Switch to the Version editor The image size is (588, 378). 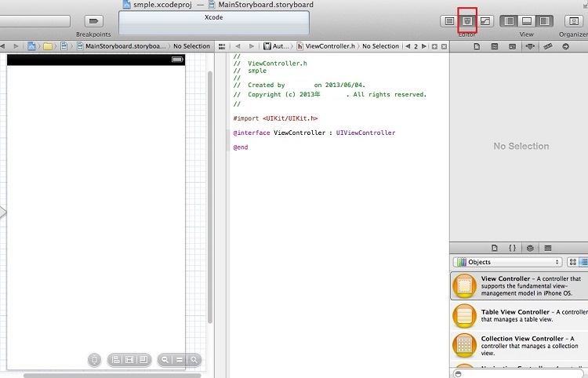(485, 21)
